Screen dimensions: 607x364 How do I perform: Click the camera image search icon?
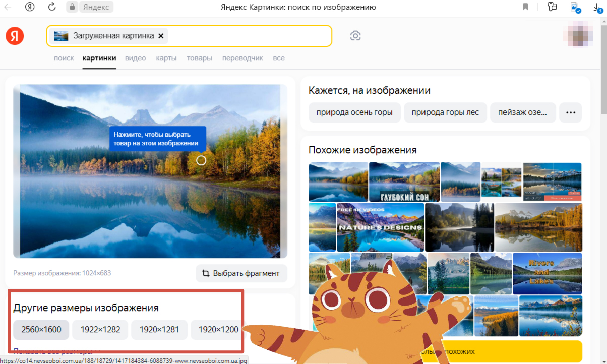coord(355,36)
